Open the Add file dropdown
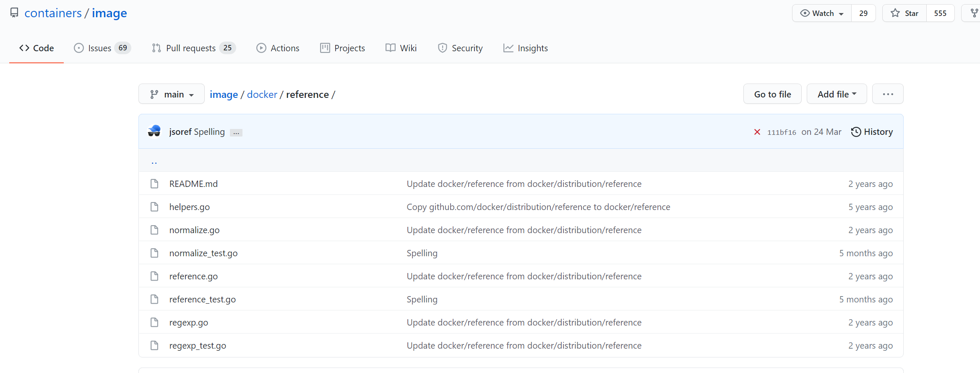980x373 pixels. coord(837,94)
